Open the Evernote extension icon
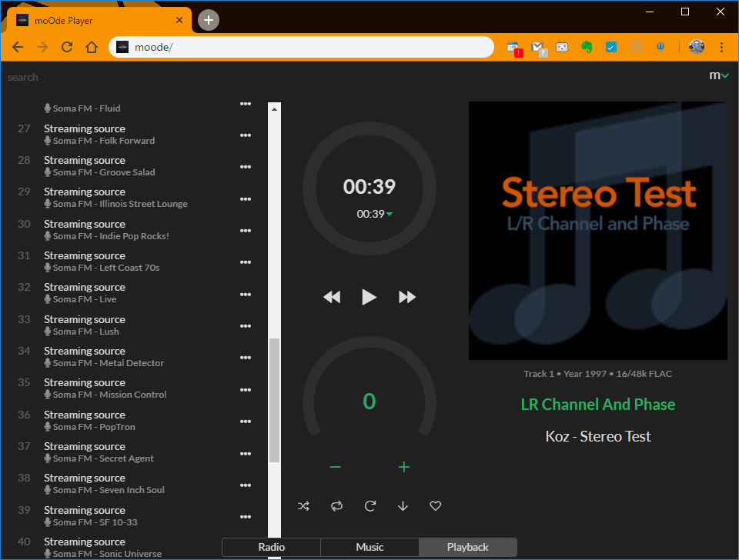The height and width of the screenshot is (560, 739). 587,47
